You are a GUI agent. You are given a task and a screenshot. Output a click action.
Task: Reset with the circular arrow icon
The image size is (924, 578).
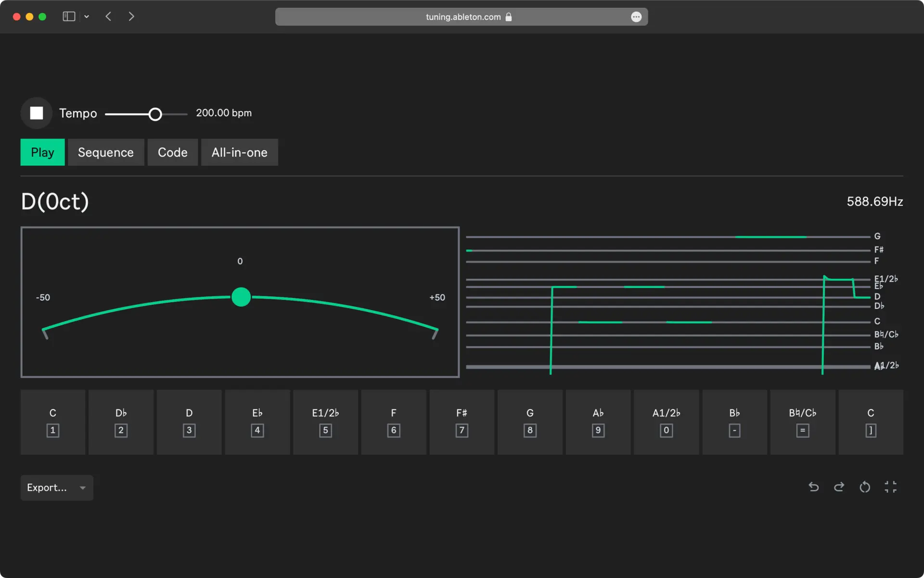(x=865, y=487)
